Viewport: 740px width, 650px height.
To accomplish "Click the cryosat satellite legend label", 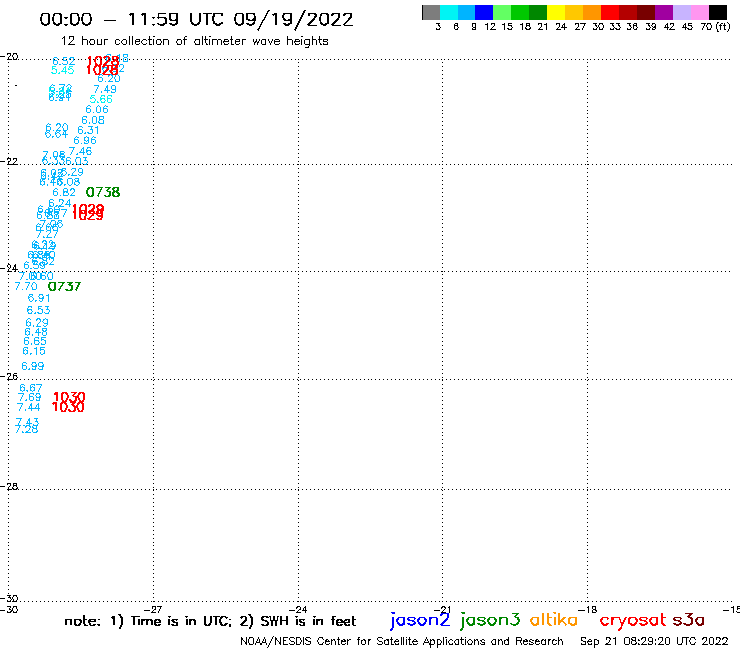I will click(x=633, y=620).
